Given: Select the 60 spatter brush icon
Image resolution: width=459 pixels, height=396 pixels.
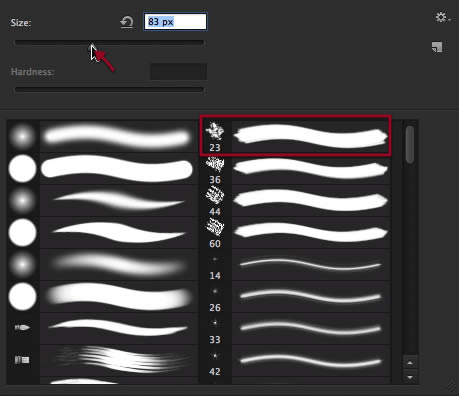Looking at the screenshot, I should click(215, 228).
